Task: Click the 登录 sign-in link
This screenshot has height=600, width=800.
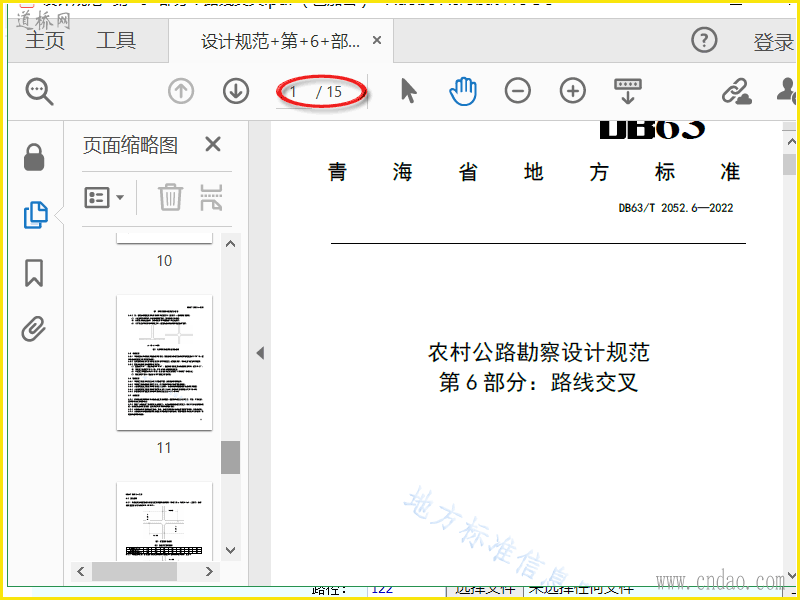Action: pyautogui.click(x=773, y=42)
